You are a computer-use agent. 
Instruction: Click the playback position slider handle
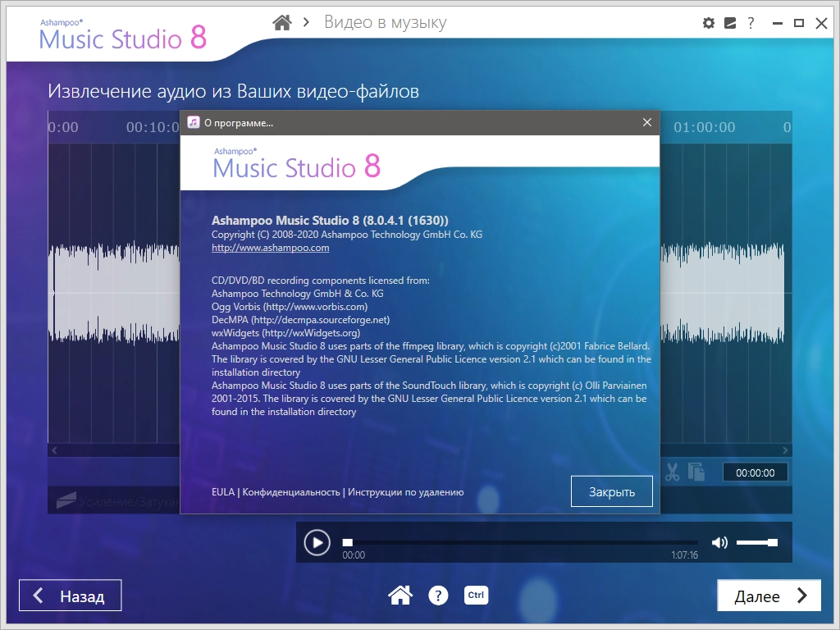[x=348, y=543]
